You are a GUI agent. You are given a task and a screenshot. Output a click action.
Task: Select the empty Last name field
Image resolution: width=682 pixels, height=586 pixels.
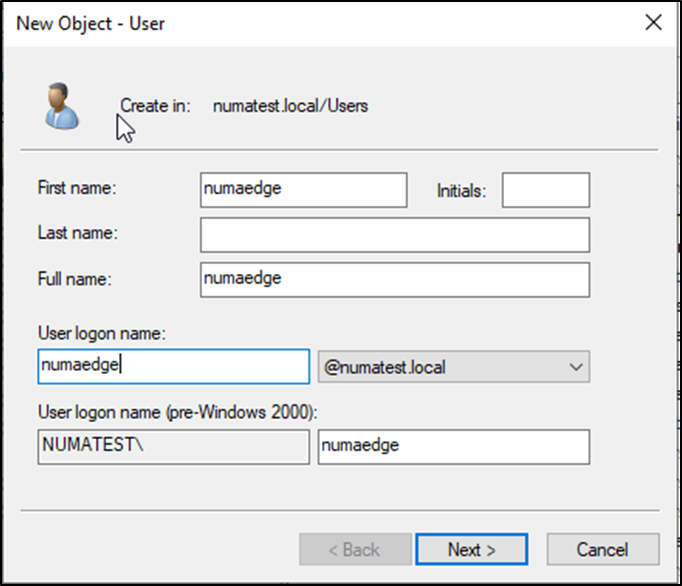coord(394,235)
